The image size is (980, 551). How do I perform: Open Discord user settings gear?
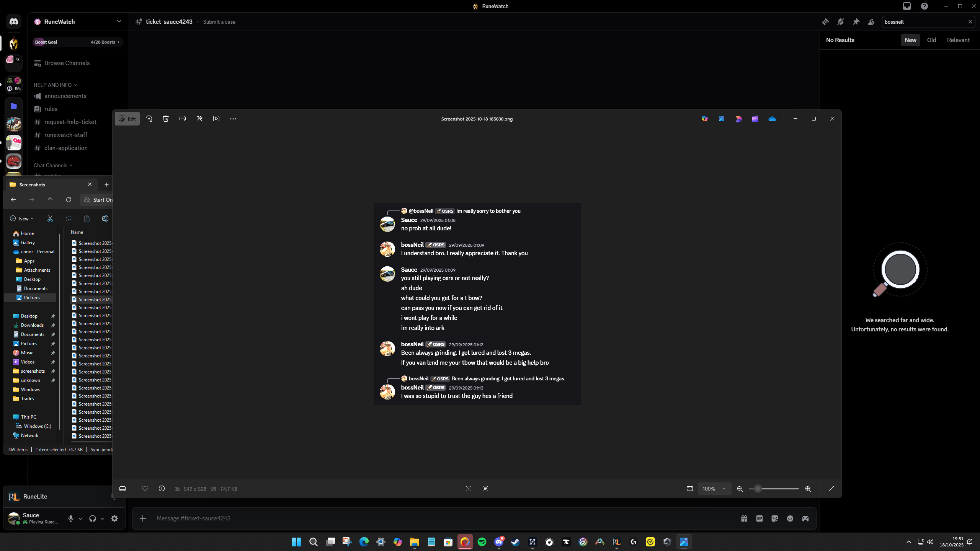tap(114, 518)
